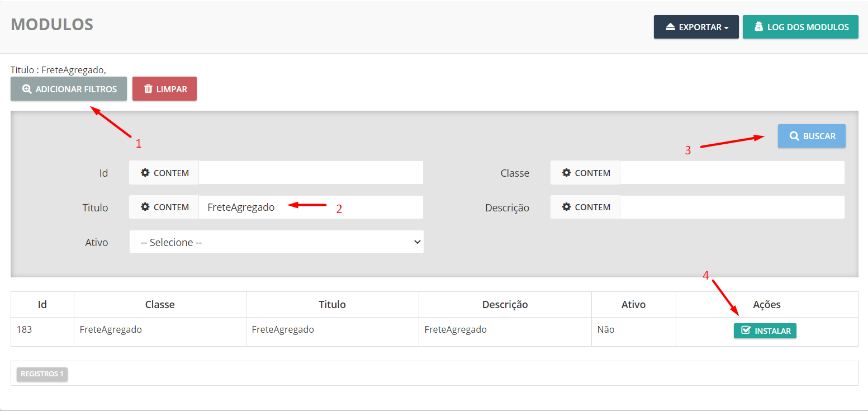The height and width of the screenshot is (411, 868).
Task: Click the eject icon on Exportar button
Action: [671, 27]
